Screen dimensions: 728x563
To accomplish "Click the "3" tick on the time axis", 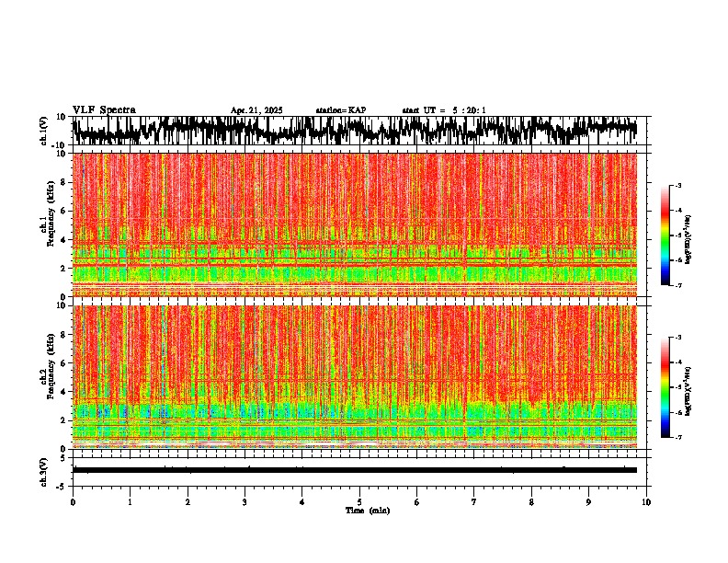I will point(245,502).
